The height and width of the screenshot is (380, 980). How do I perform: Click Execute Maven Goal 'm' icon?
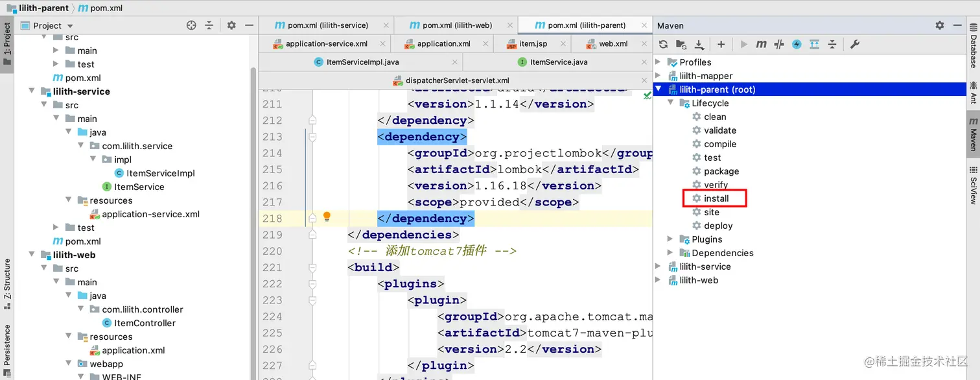(762, 44)
